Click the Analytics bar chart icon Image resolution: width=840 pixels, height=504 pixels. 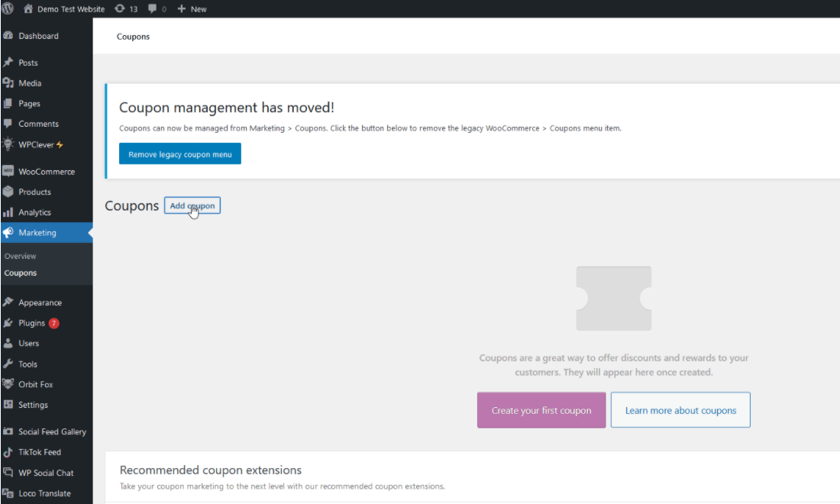[x=8, y=212]
